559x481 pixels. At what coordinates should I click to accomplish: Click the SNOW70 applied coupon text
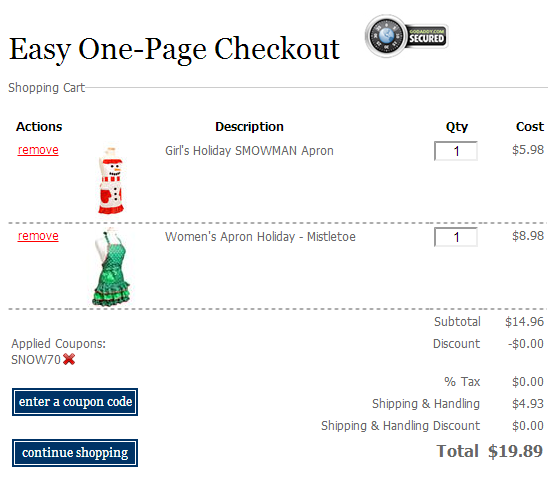pyautogui.click(x=36, y=360)
